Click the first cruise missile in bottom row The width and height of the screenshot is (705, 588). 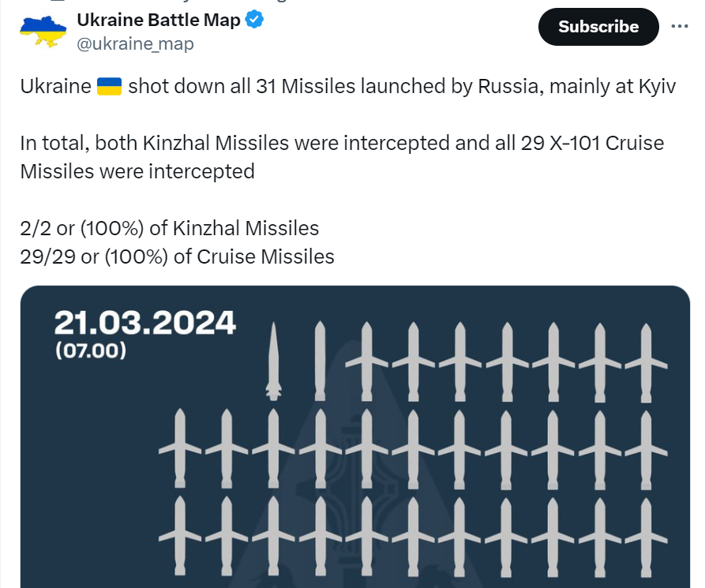[180, 536]
